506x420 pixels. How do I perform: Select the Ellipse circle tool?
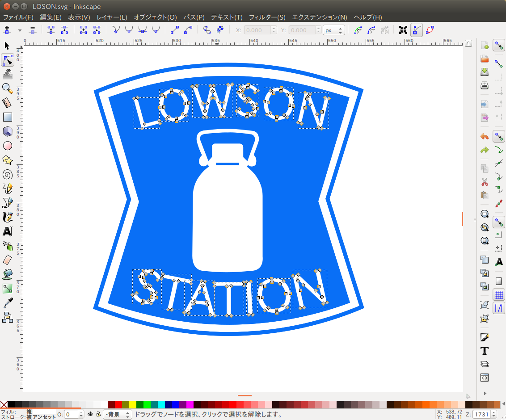point(8,146)
